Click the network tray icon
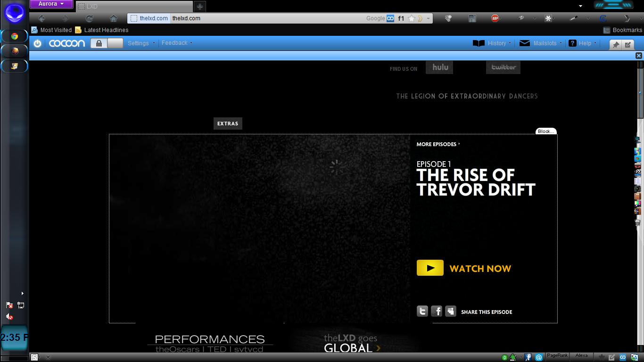The image size is (644, 362). click(21, 305)
